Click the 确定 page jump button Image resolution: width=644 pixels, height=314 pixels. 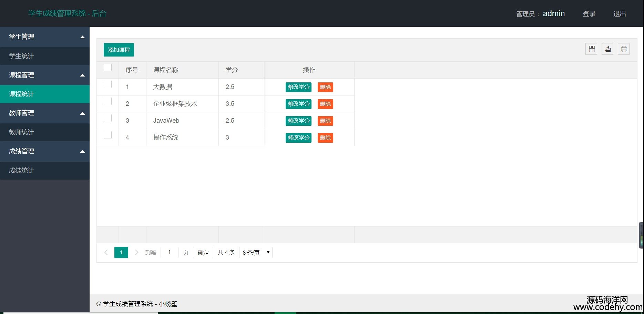[203, 252]
